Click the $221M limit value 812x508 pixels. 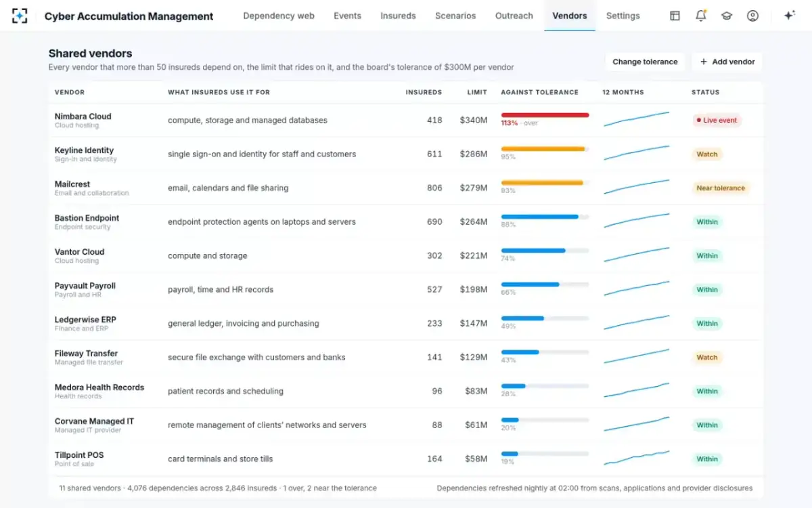tap(474, 255)
